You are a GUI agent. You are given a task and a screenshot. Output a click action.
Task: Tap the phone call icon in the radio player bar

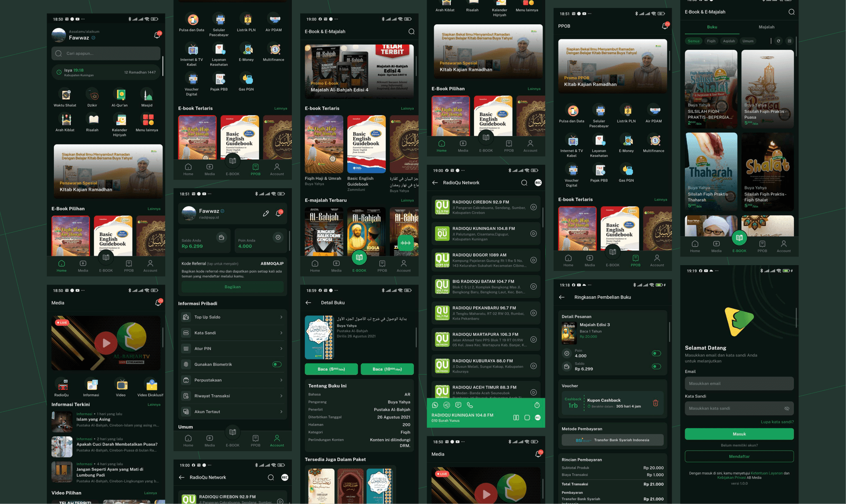tap(470, 405)
